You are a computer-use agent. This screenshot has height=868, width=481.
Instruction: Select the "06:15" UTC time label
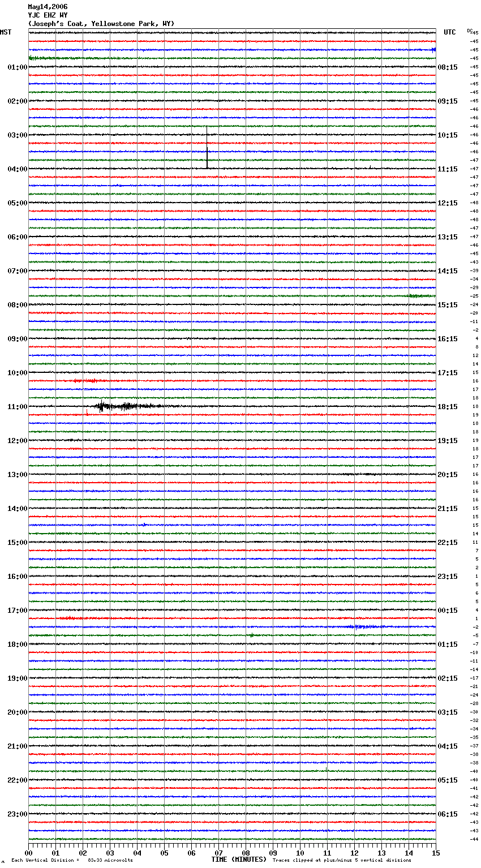tap(448, 814)
